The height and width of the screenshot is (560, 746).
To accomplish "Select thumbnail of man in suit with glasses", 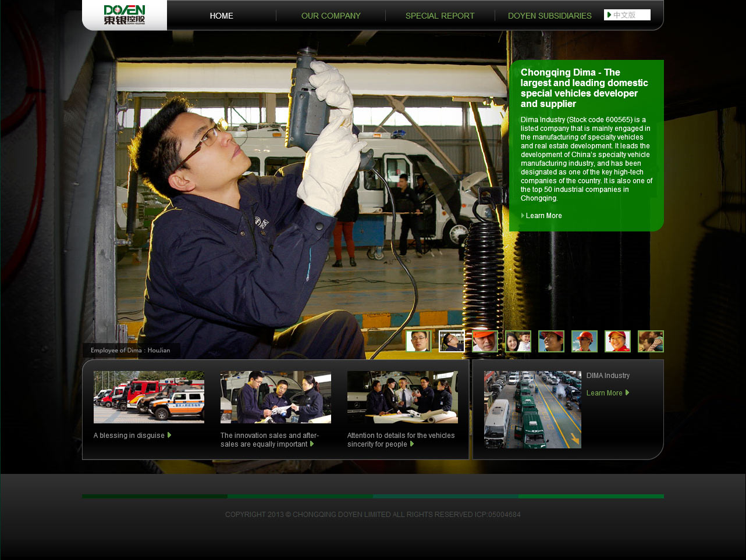I will (x=418, y=341).
